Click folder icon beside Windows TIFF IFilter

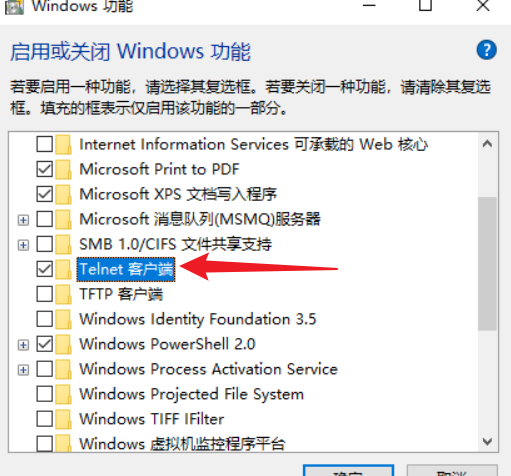tap(63, 419)
